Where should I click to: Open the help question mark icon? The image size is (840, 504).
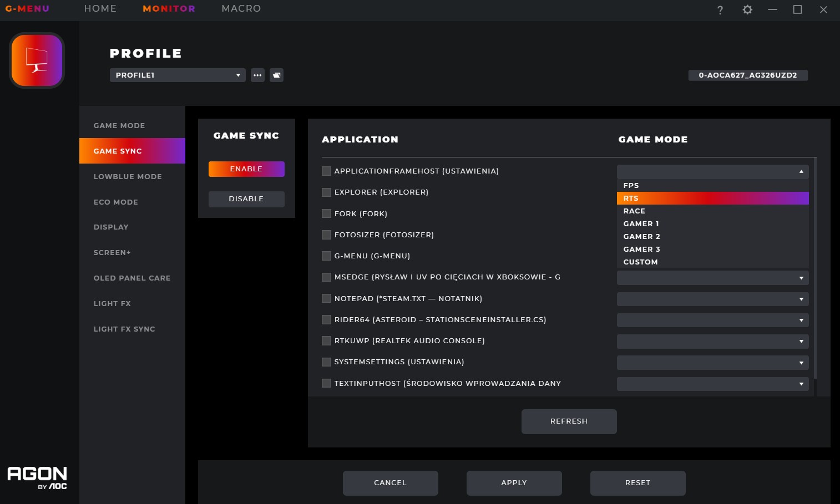[x=720, y=10]
